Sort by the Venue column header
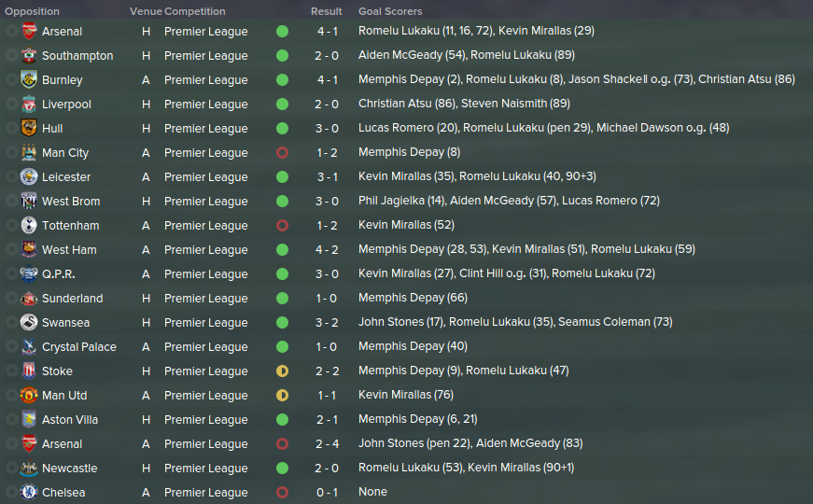This screenshot has height=504, width=813. [146, 11]
